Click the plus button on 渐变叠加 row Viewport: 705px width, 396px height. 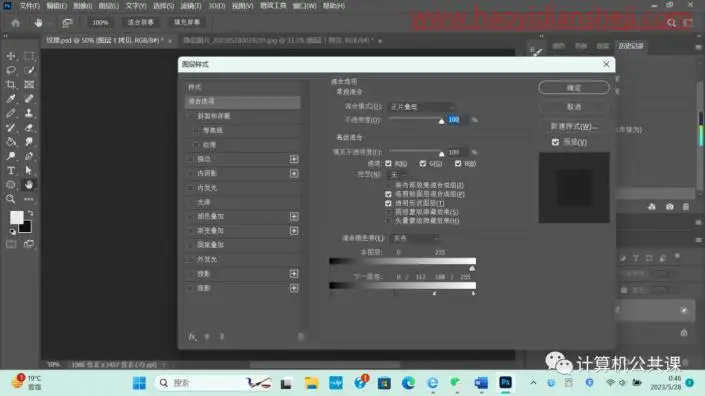click(294, 231)
